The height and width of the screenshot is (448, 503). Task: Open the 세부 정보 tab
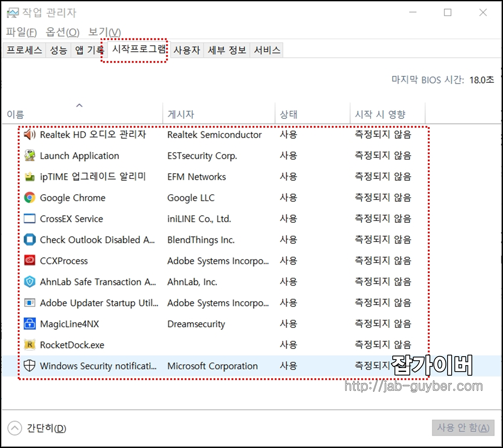pyautogui.click(x=227, y=50)
